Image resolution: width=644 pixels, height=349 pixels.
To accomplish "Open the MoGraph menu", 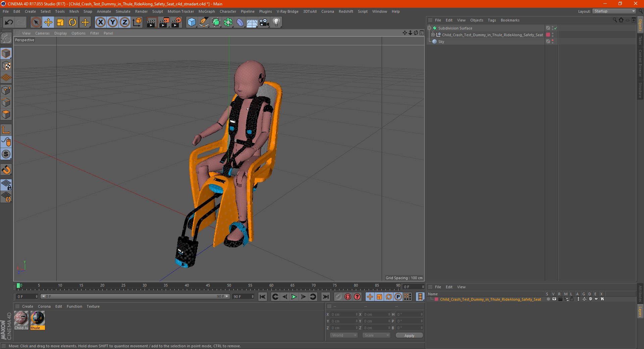I will pos(207,11).
